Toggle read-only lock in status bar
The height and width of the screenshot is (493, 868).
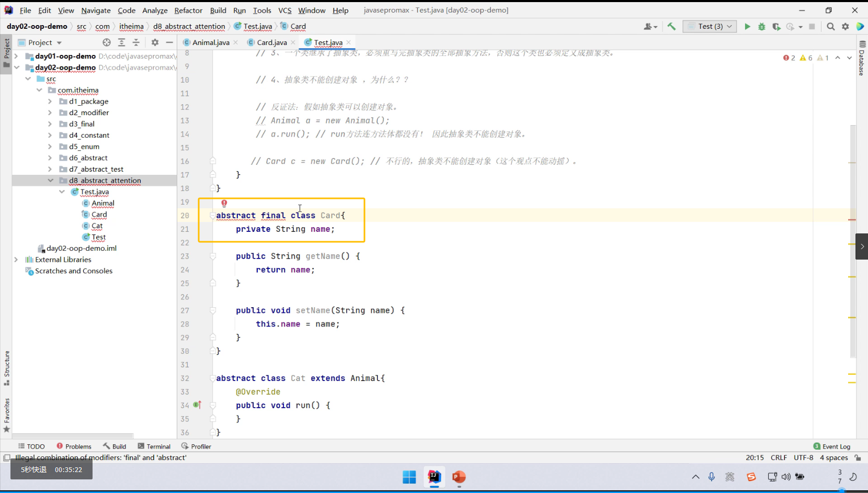(x=858, y=457)
